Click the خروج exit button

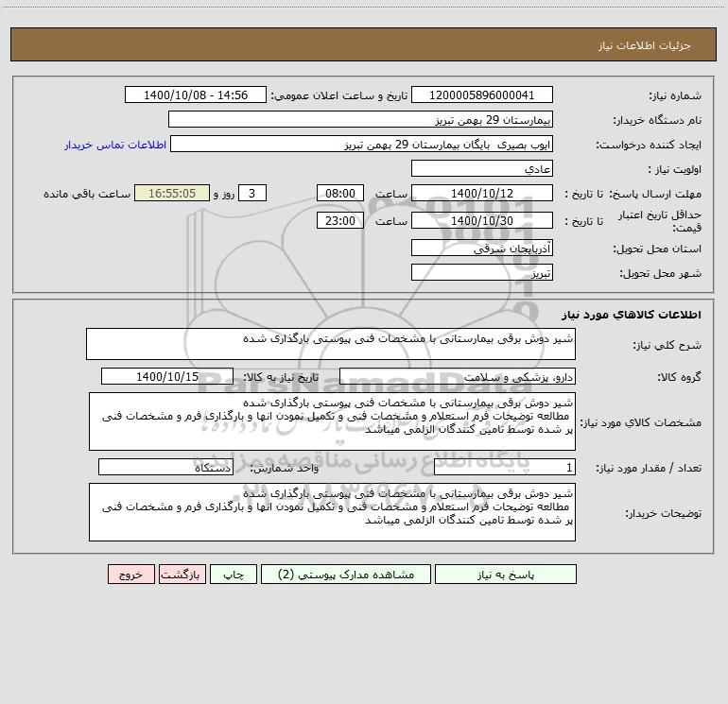(x=130, y=575)
